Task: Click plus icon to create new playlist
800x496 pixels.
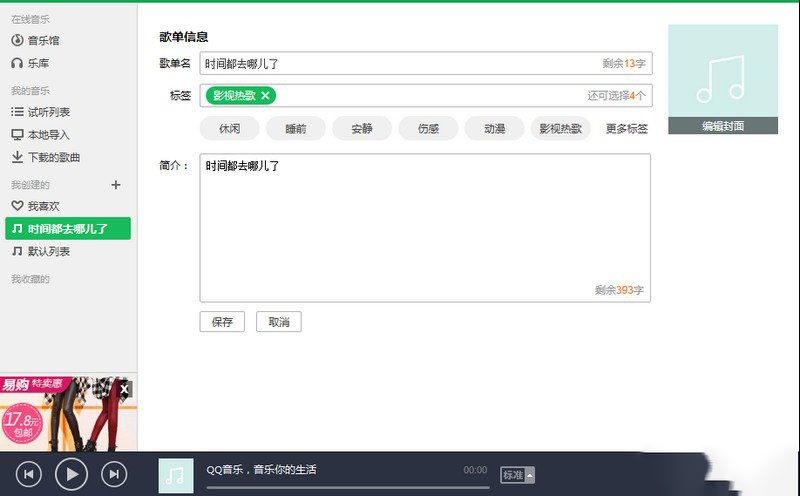Action: [x=116, y=185]
